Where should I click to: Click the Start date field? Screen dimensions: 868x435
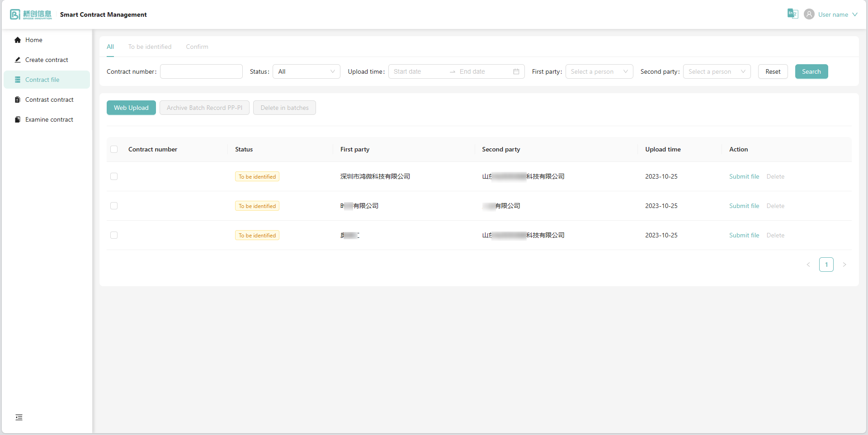418,71
